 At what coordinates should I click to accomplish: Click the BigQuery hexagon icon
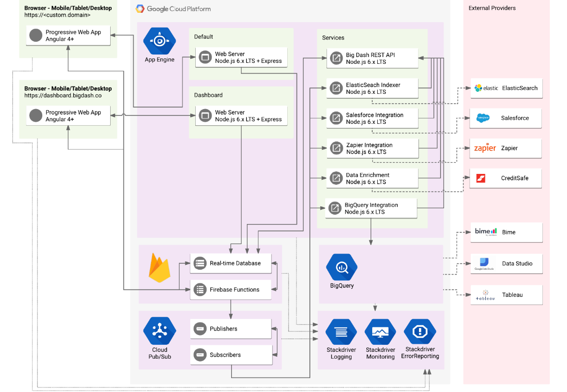(x=342, y=267)
